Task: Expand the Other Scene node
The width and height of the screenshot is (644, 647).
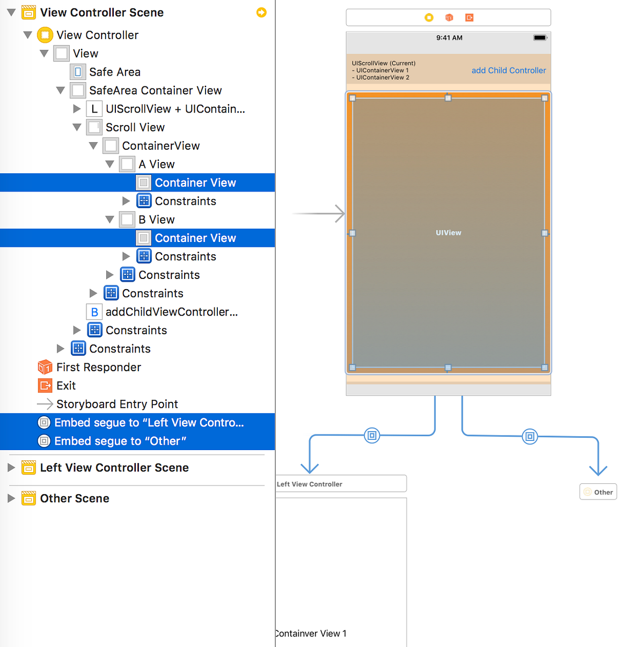Action: click(x=12, y=498)
